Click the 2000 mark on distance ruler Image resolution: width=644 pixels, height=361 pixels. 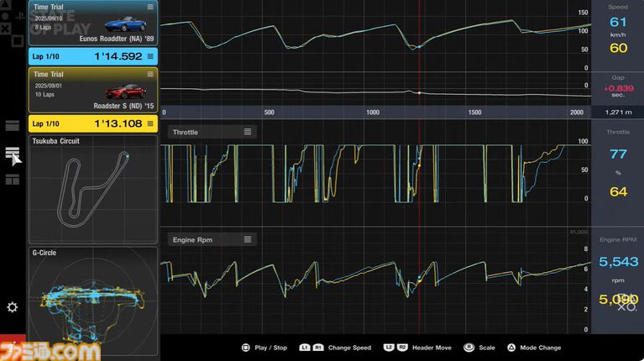(x=577, y=112)
